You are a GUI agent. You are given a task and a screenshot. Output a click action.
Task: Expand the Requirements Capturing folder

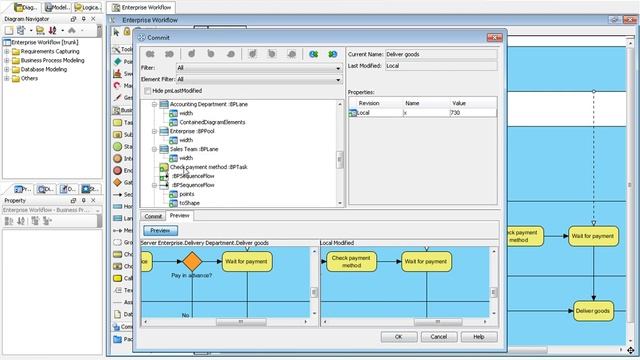(7, 51)
